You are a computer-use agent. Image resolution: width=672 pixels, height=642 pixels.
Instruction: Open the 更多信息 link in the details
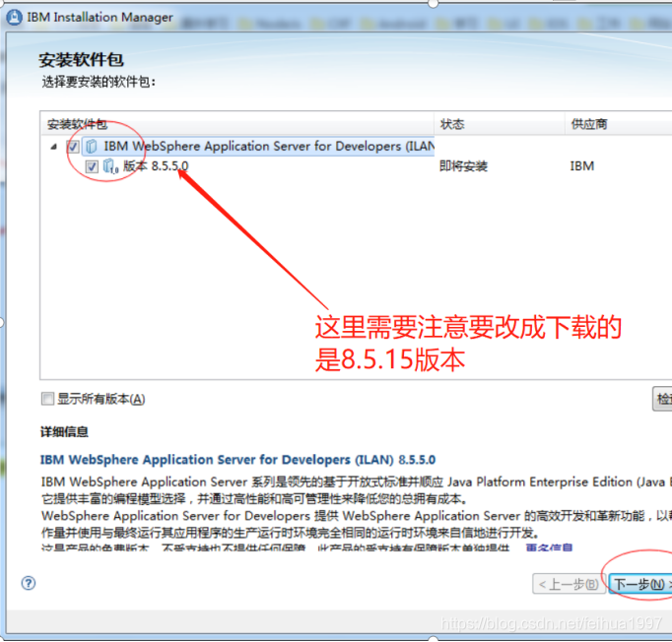(549, 547)
